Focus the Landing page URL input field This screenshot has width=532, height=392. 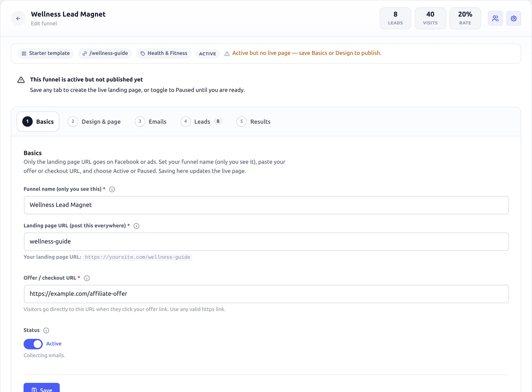coord(266,242)
